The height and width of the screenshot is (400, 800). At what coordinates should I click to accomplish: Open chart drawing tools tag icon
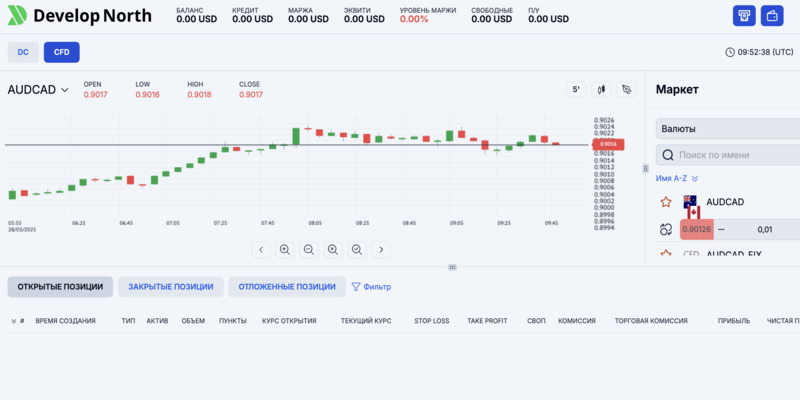[x=627, y=90]
